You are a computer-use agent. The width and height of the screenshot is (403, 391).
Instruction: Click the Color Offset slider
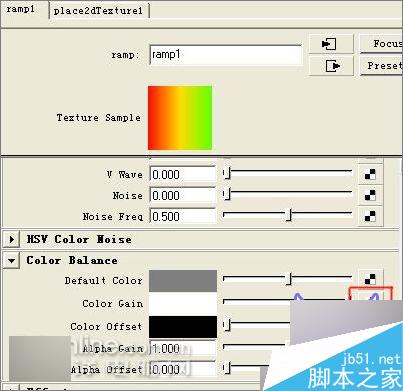tap(257, 324)
